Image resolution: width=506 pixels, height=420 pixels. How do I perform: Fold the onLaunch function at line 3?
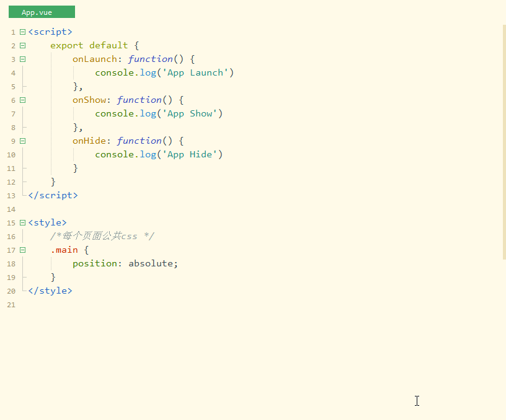point(23,59)
